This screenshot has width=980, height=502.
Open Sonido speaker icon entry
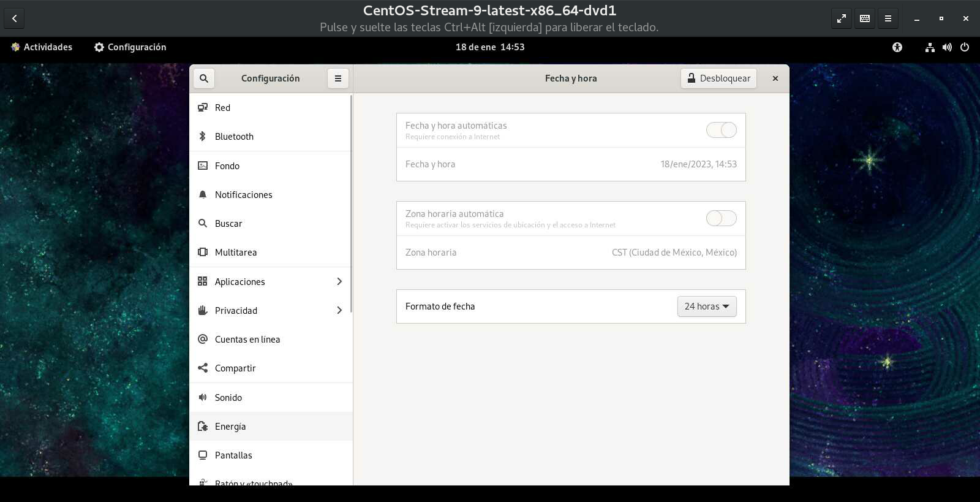203,397
